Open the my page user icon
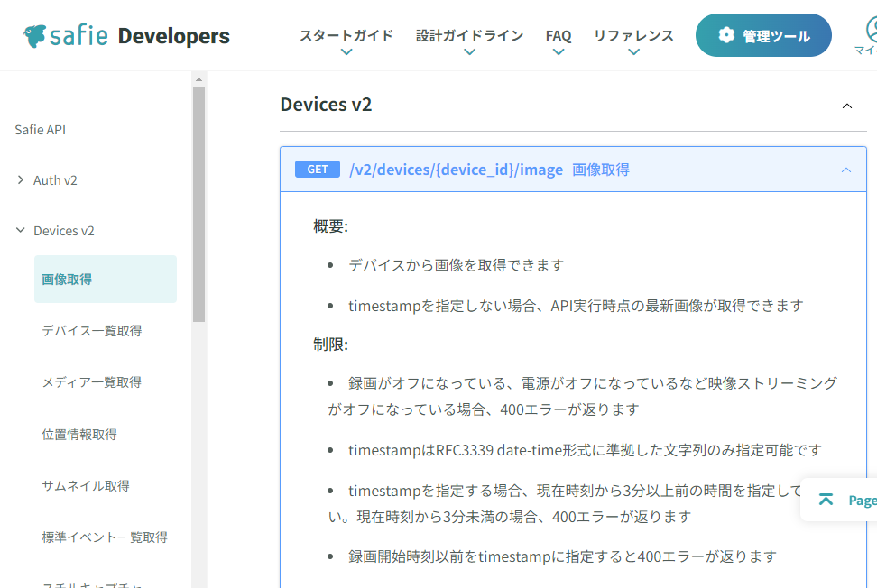 (x=871, y=31)
